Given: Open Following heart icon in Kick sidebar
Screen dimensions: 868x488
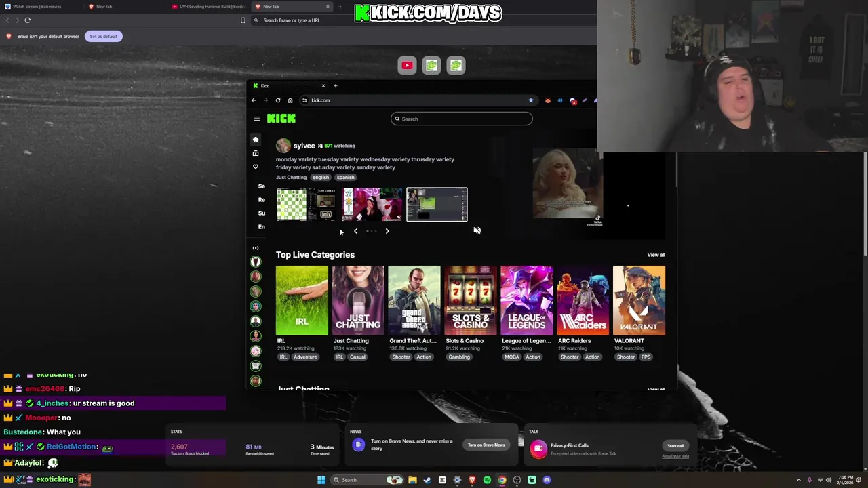Looking at the screenshot, I should (x=256, y=167).
